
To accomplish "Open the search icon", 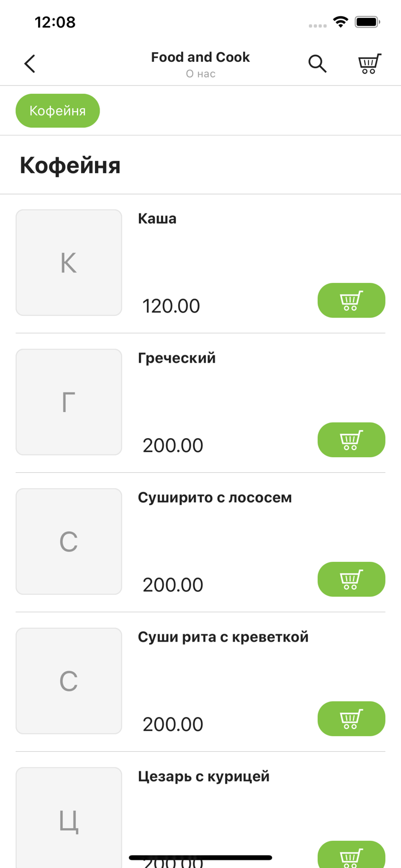I will coord(318,64).
